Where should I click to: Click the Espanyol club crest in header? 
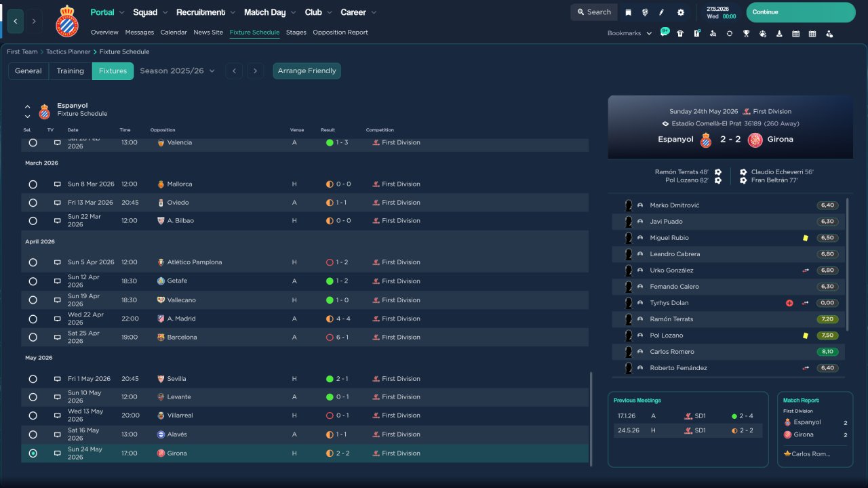click(x=67, y=21)
